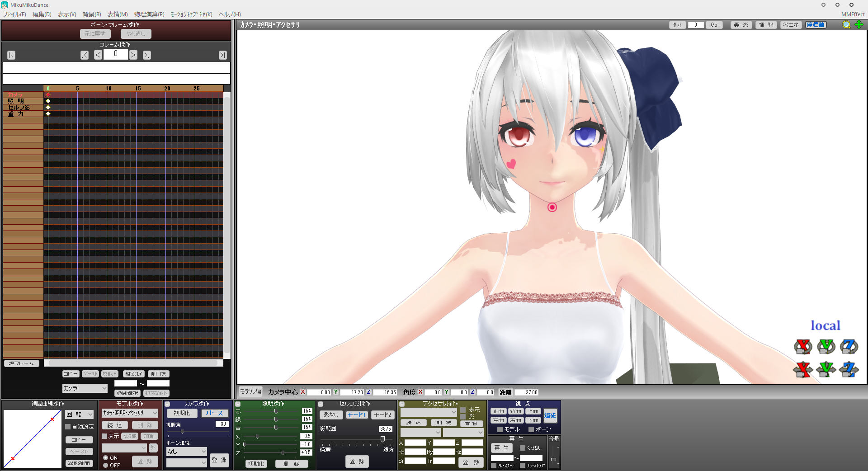
Task: Collapse the 照明操作 panel with minus icon
Action: pos(238,404)
